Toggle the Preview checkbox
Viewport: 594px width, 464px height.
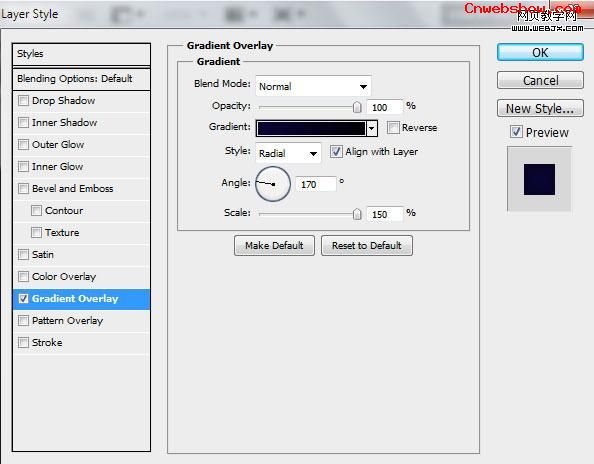point(516,132)
